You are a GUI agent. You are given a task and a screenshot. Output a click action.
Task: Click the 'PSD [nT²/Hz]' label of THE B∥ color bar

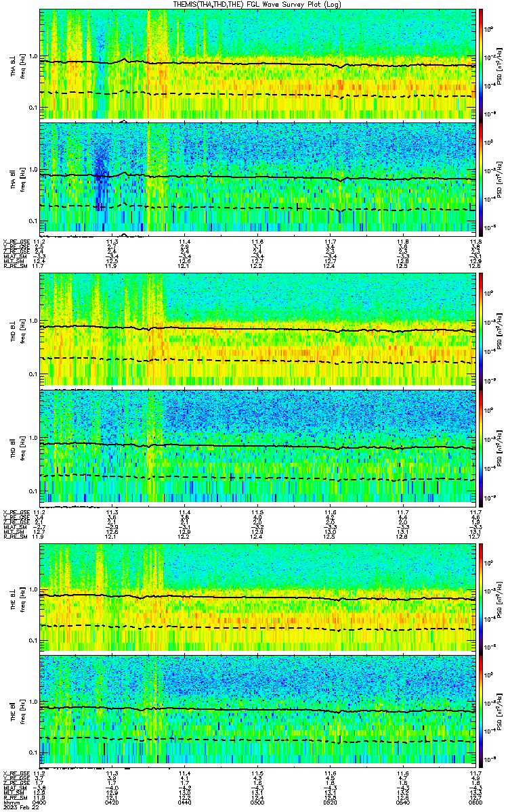click(500, 710)
